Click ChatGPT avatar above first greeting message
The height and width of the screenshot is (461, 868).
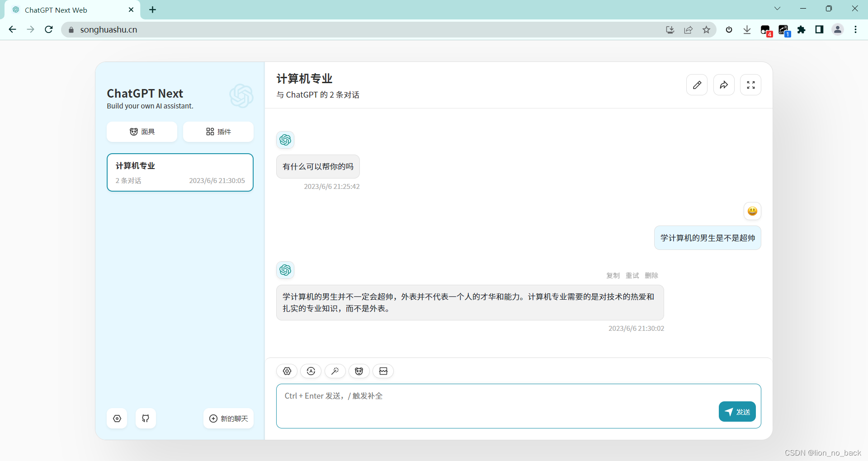coord(285,140)
